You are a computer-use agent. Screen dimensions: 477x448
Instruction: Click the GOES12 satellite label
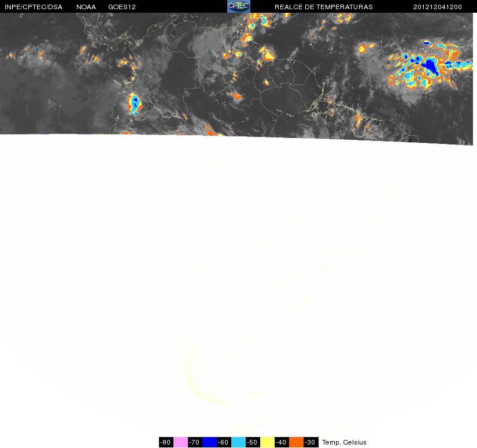click(122, 7)
